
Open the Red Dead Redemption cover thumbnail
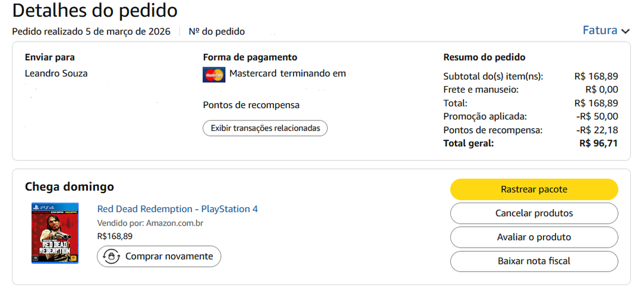point(55,233)
